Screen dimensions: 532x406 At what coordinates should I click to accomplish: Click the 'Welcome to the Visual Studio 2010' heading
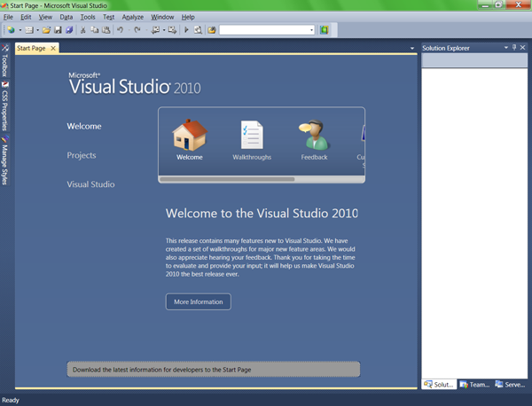click(x=262, y=214)
